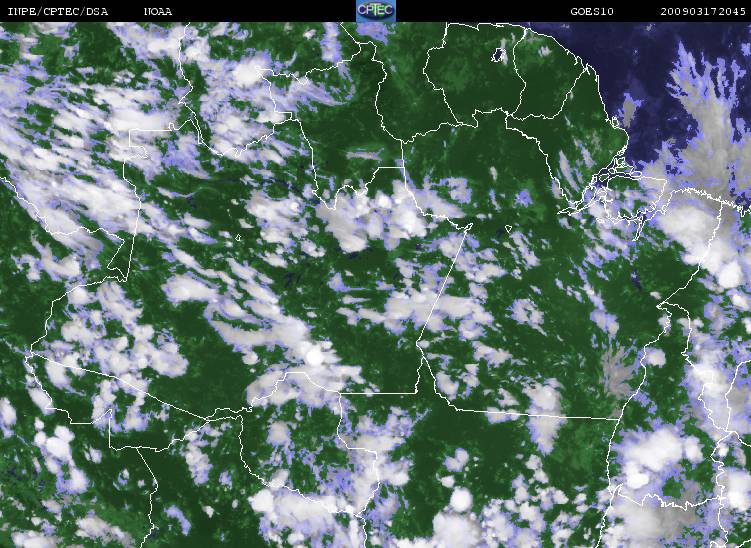This screenshot has height=548, width=751.
Task: Click the GOES10 satellite label
Action: pyautogui.click(x=592, y=11)
